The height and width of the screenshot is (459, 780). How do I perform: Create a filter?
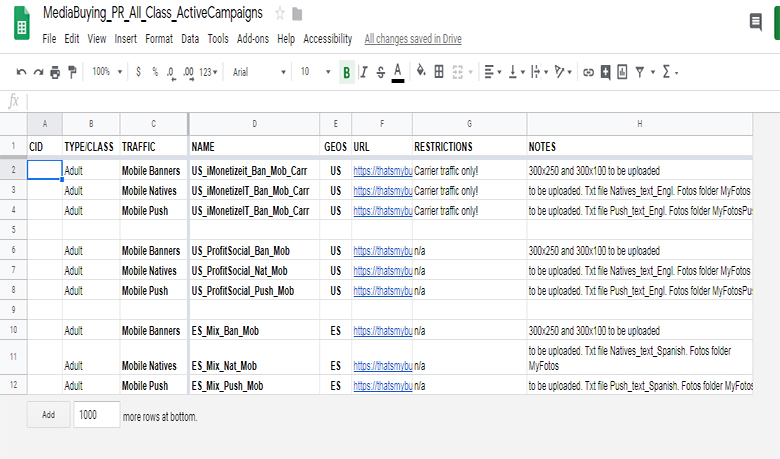coord(640,73)
